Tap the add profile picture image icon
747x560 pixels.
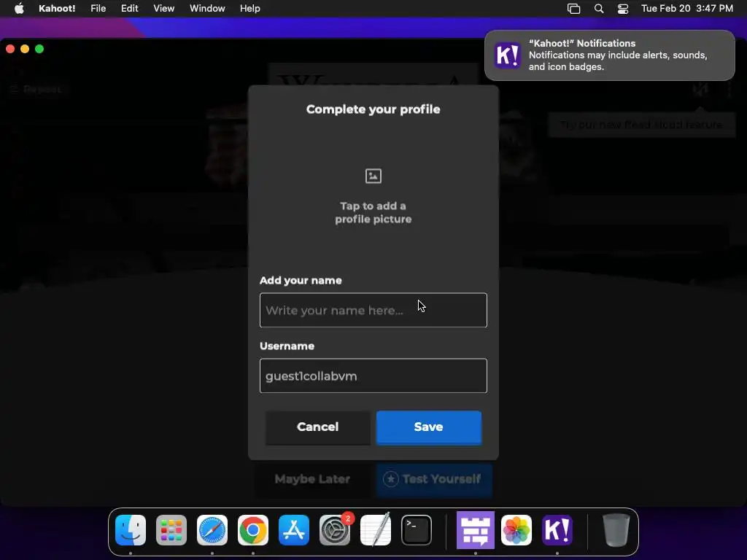[x=373, y=176]
